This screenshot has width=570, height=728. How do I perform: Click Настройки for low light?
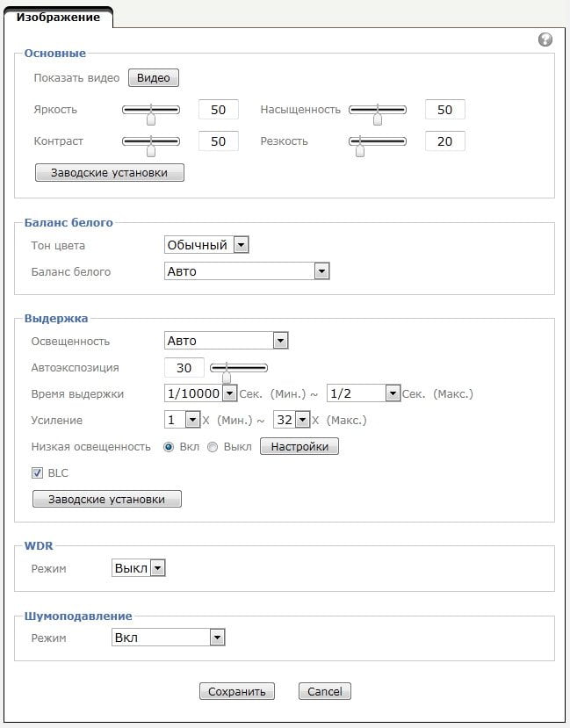(299, 447)
